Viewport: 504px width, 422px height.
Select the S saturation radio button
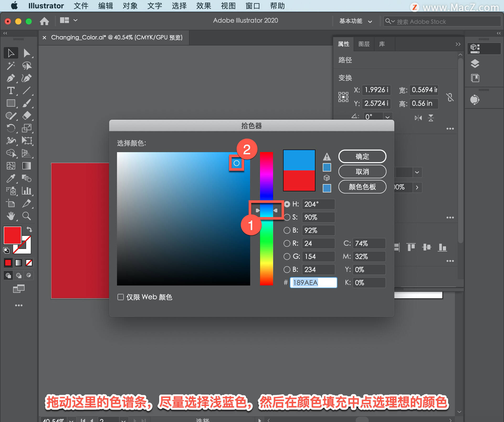[x=287, y=217]
